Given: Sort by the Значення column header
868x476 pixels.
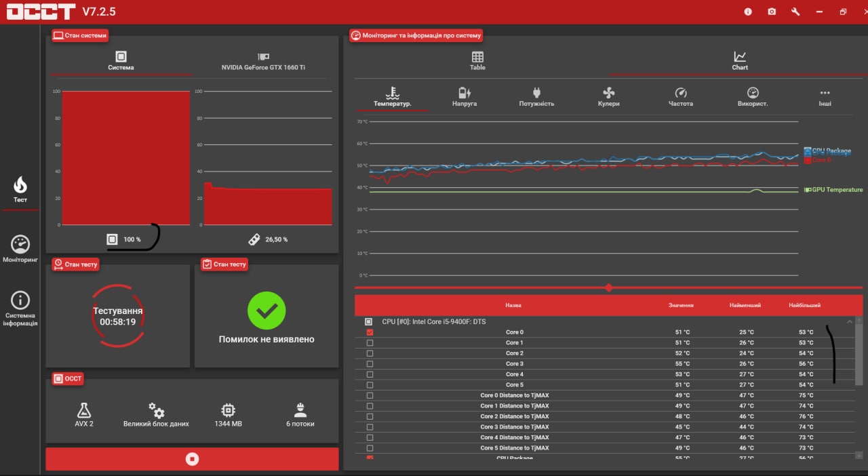Looking at the screenshot, I should (x=681, y=306).
